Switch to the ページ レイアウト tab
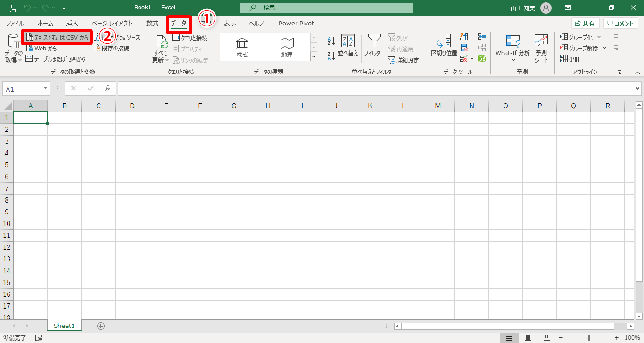The width and height of the screenshot is (644, 343). (112, 23)
